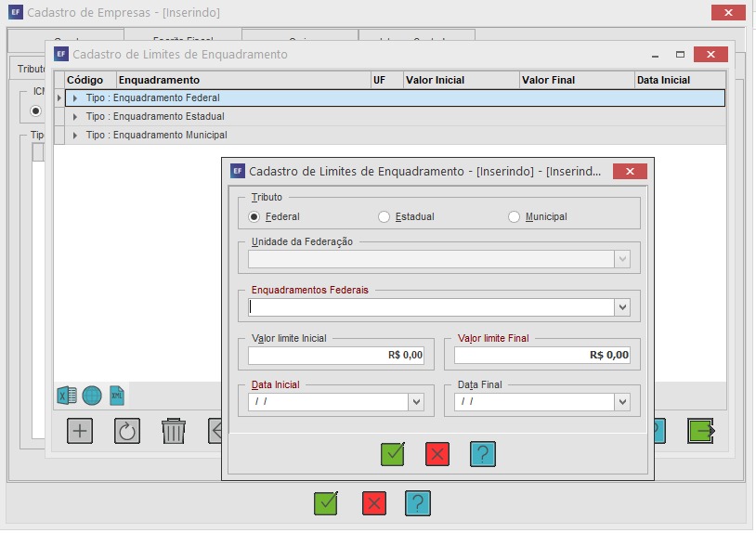Select the Federal tributo option
The image size is (756, 533).
click(x=254, y=217)
